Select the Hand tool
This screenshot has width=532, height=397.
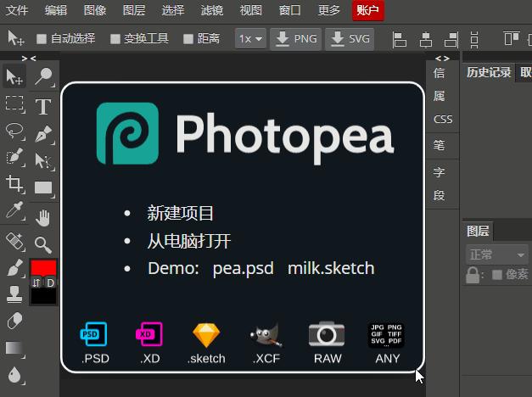click(x=43, y=218)
